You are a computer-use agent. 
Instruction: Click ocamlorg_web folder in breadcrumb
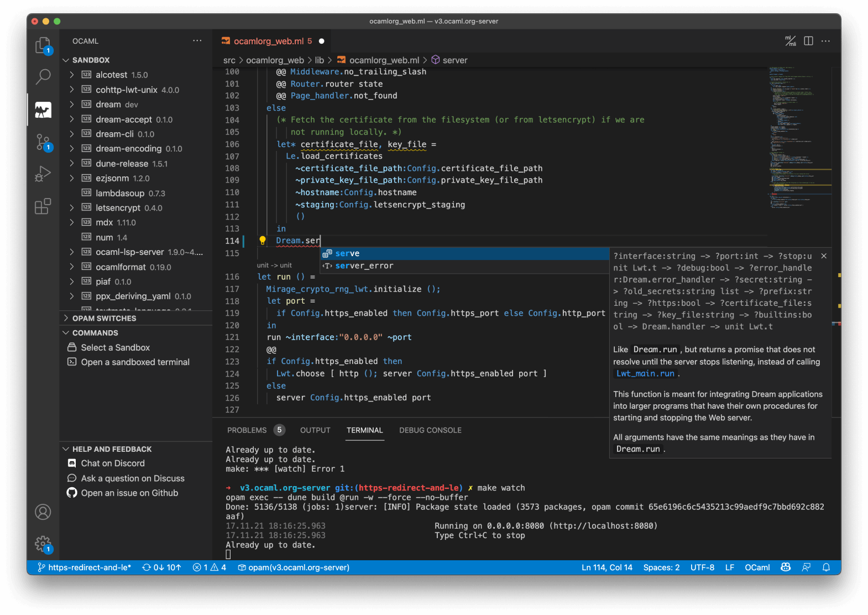click(x=275, y=60)
